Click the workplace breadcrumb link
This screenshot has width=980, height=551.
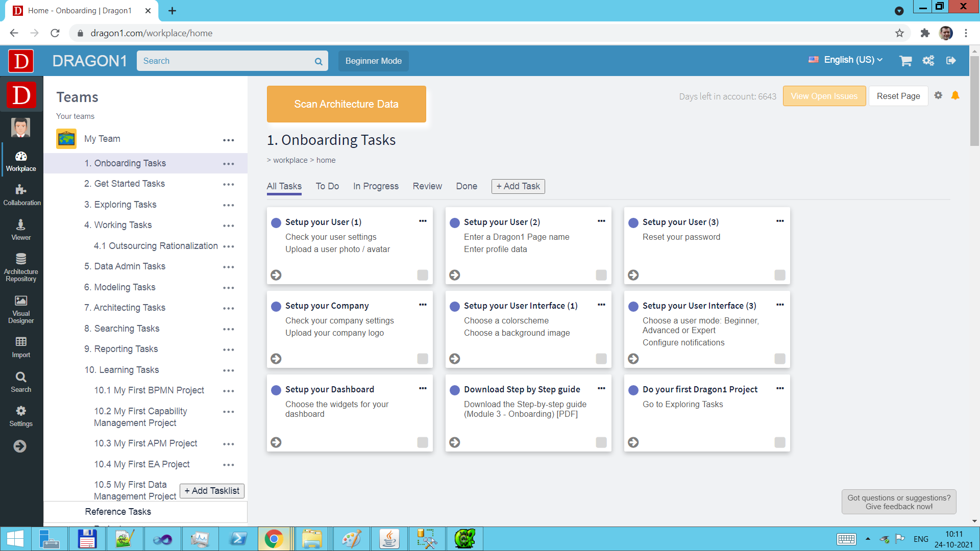290,160
